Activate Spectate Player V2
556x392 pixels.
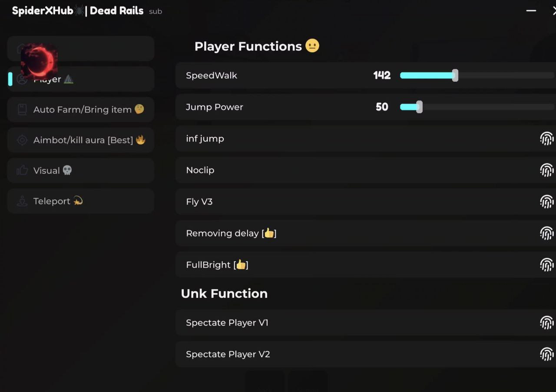[x=546, y=354]
